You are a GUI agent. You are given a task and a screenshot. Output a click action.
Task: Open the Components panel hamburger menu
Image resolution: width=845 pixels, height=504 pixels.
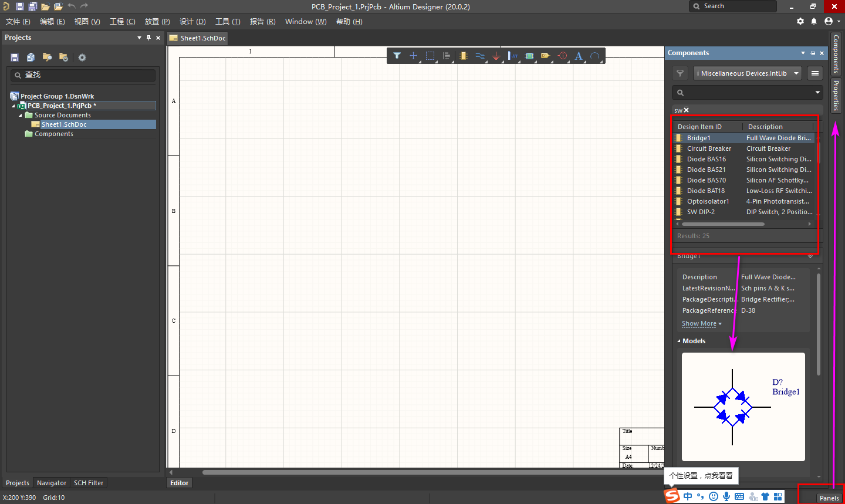click(x=815, y=73)
